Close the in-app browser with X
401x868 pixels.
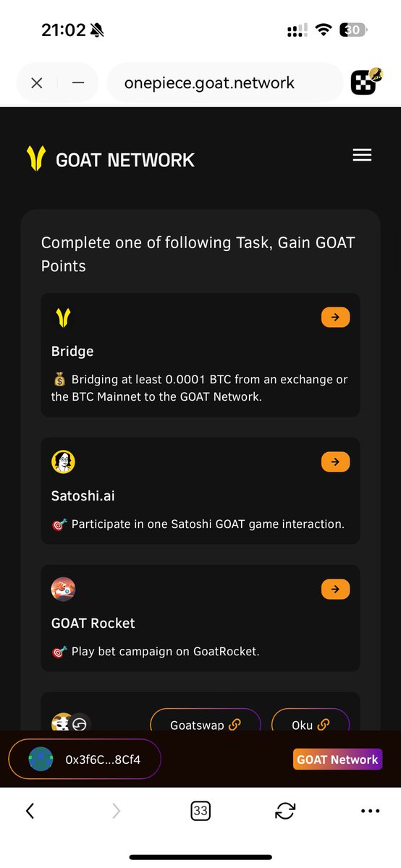[x=37, y=83]
